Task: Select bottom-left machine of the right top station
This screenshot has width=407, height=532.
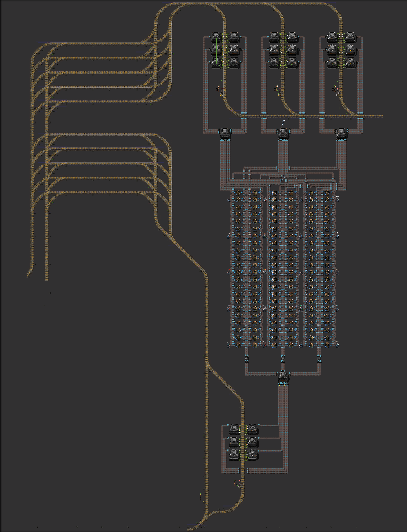Action: pyautogui.click(x=332, y=62)
